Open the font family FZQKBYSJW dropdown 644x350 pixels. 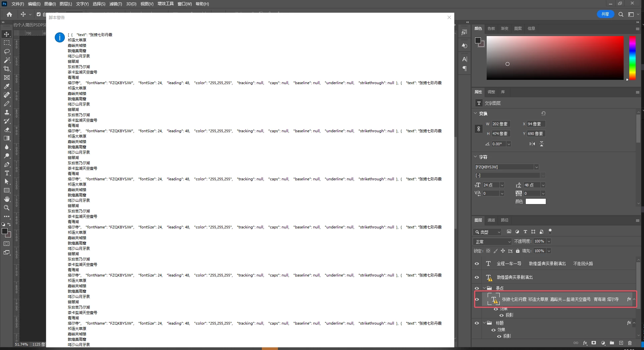point(536,167)
